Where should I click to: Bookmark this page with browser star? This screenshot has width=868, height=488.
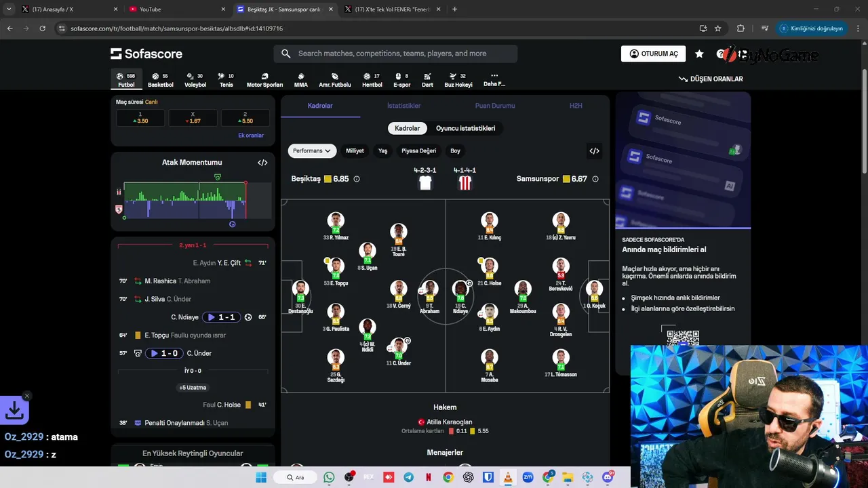[x=718, y=28]
